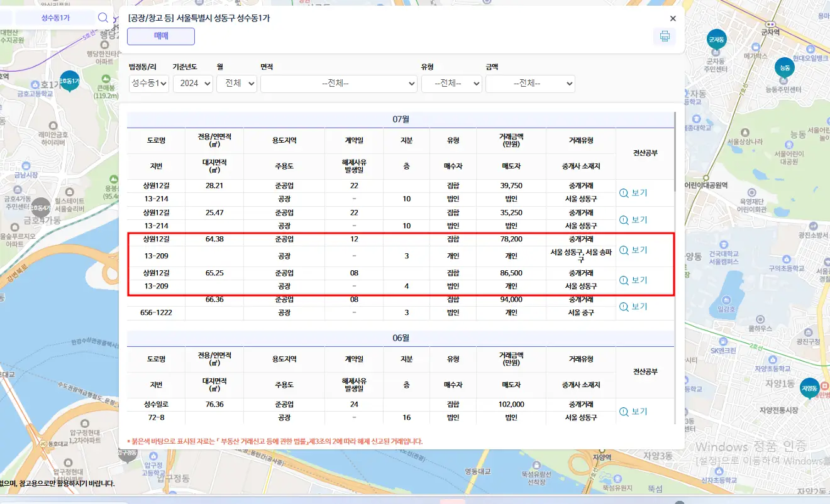
Task: Click the 군자동 map marker
Action: point(716,41)
